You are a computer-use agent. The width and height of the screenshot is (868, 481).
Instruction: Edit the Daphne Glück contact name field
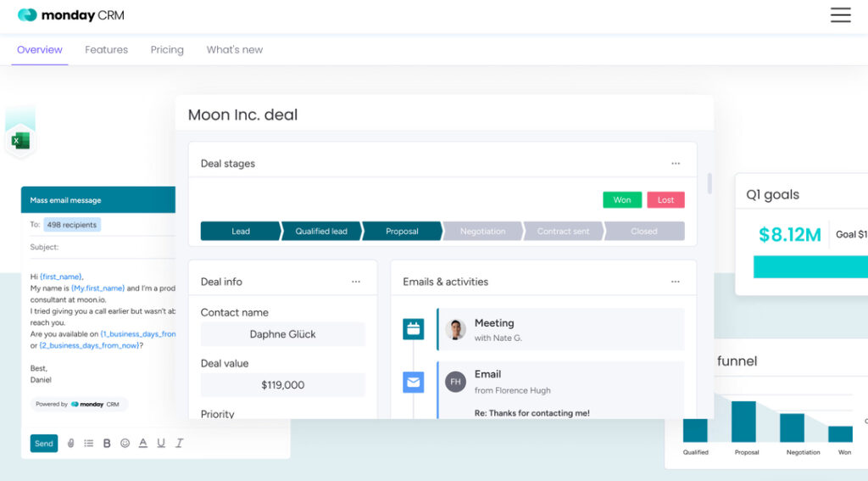(283, 334)
